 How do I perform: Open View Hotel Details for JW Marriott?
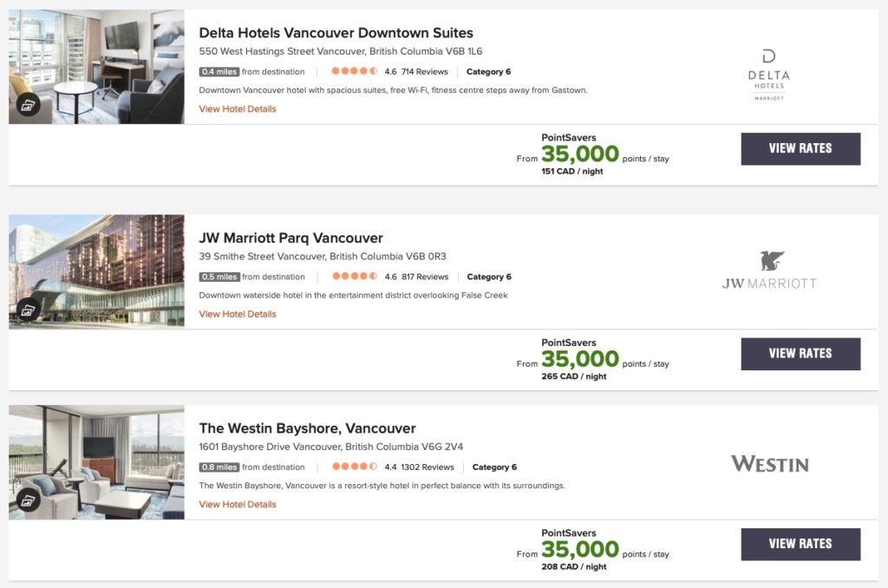(238, 314)
